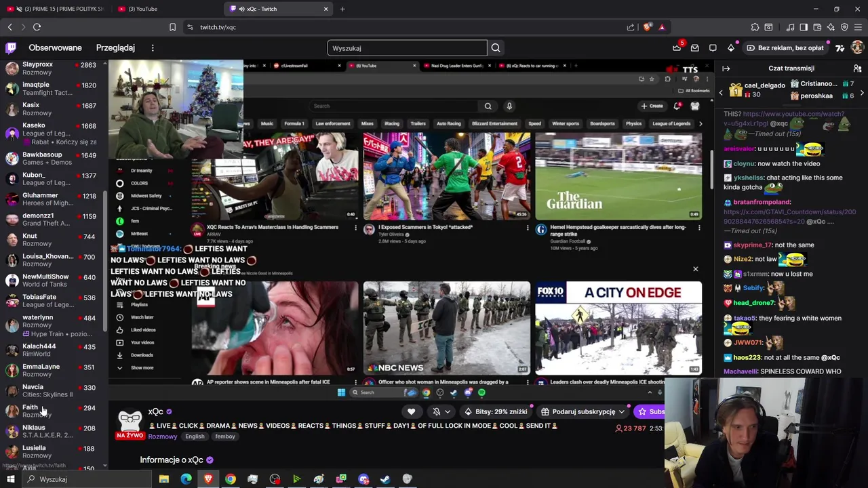Viewport: 868px width, 488px height.
Task: Open Twitch whispers speech-bubble icon
Action: (713, 47)
